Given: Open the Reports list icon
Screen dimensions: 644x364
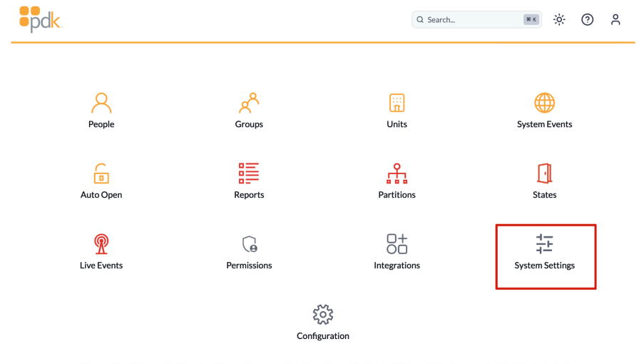Looking at the screenshot, I should point(249,173).
